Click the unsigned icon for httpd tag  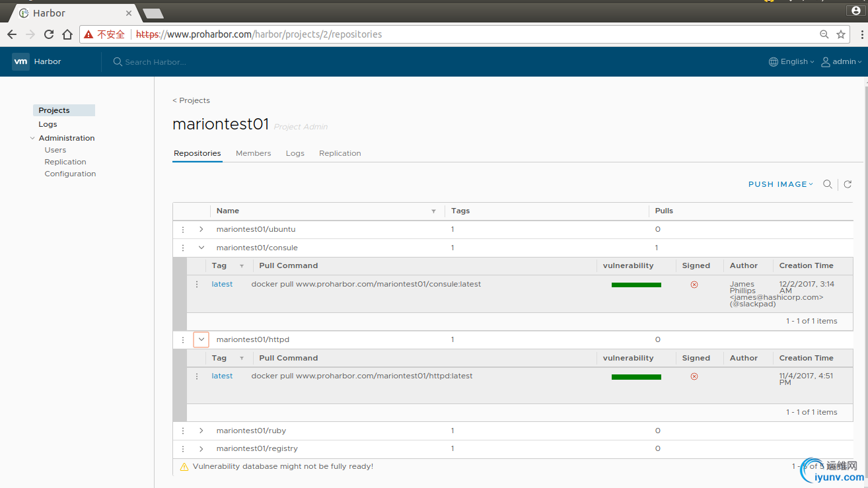694,376
